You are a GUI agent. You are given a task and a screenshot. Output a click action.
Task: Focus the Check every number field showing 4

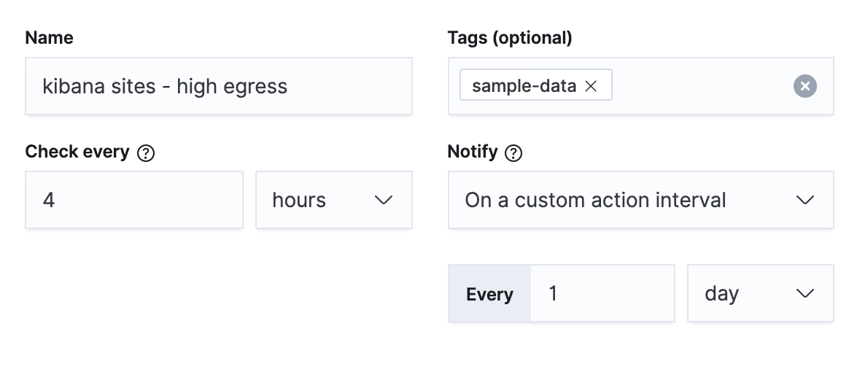click(133, 200)
